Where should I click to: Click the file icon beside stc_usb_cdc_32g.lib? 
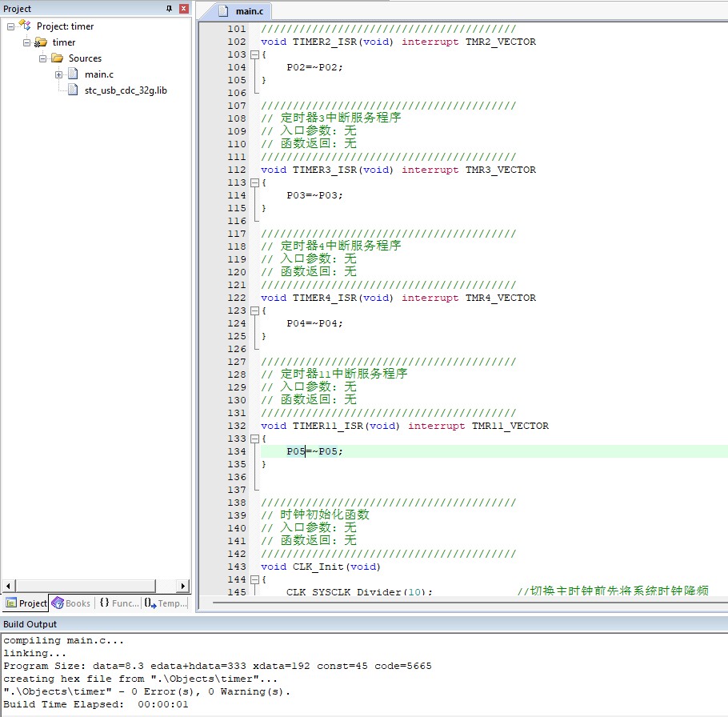point(73,90)
